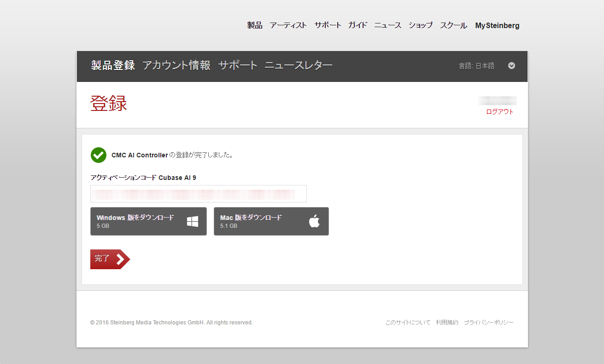Open the ニュース navigation item
The image size is (604, 364).
click(387, 26)
